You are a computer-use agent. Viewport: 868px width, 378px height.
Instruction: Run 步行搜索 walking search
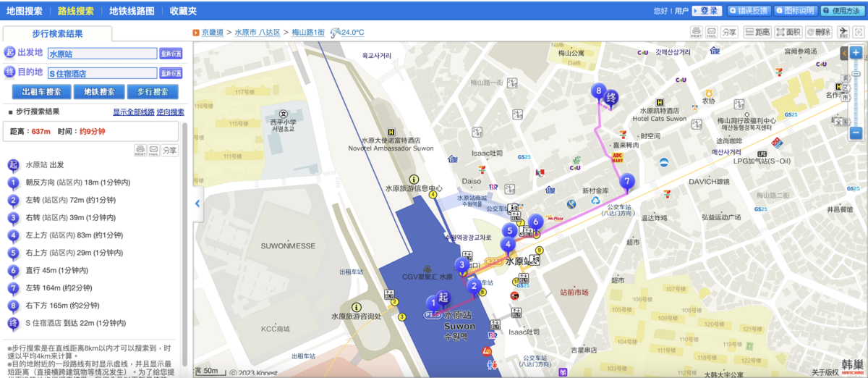(x=153, y=92)
